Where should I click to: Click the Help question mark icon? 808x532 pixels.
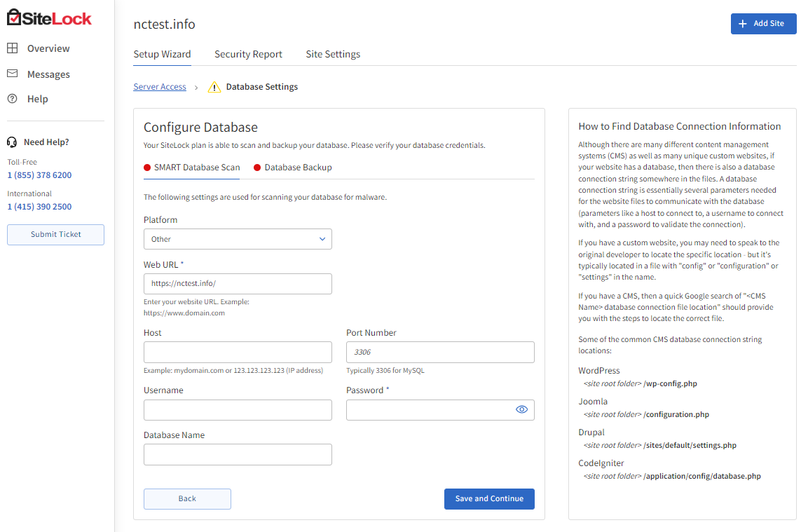pyautogui.click(x=13, y=98)
